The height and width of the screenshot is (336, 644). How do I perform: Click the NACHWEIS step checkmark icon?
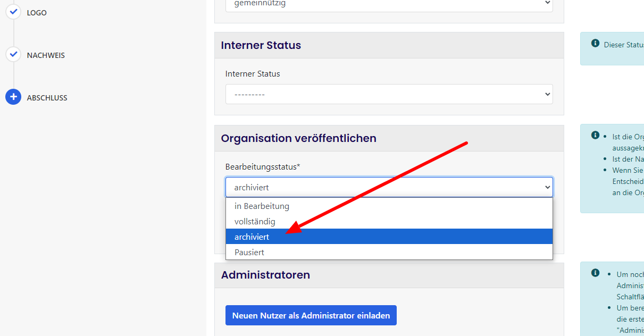[x=14, y=54]
